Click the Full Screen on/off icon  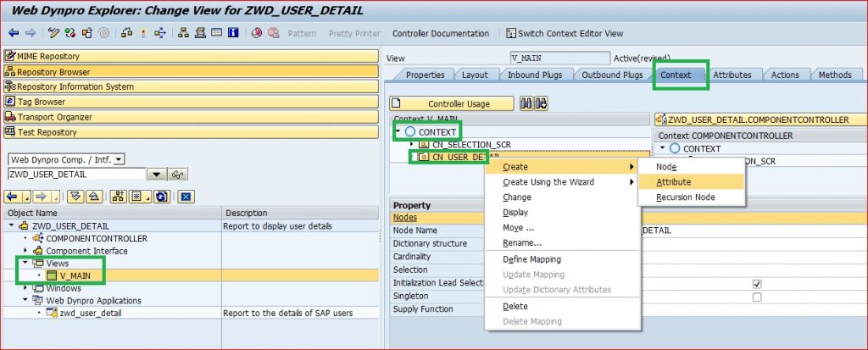tap(216, 33)
